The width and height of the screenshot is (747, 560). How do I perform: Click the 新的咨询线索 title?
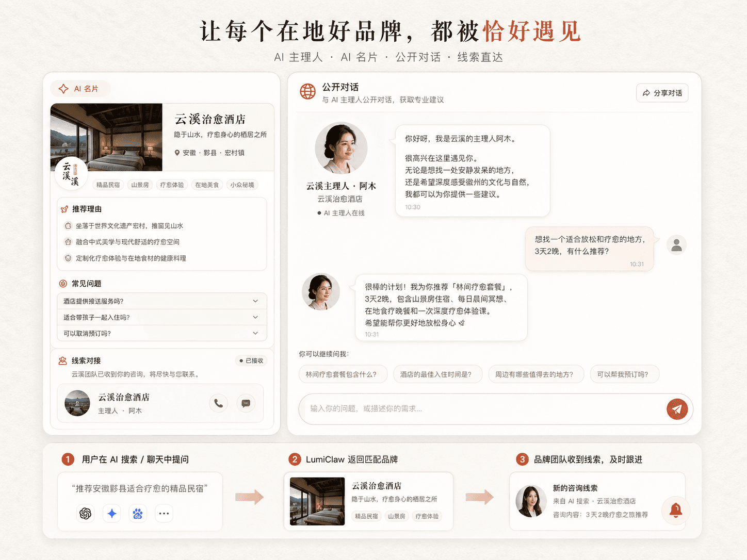pyautogui.click(x=575, y=488)
